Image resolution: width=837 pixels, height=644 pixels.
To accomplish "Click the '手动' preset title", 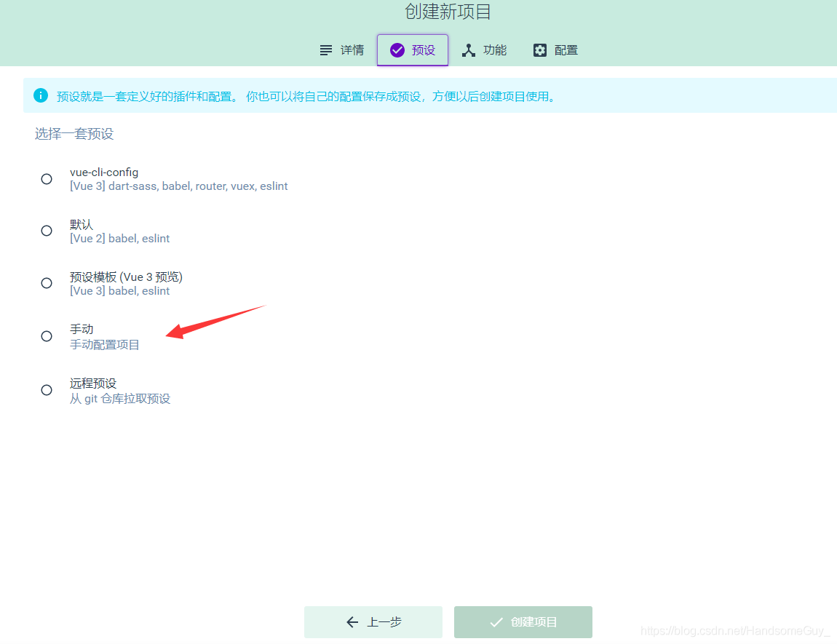I will (x=82, y=329).
